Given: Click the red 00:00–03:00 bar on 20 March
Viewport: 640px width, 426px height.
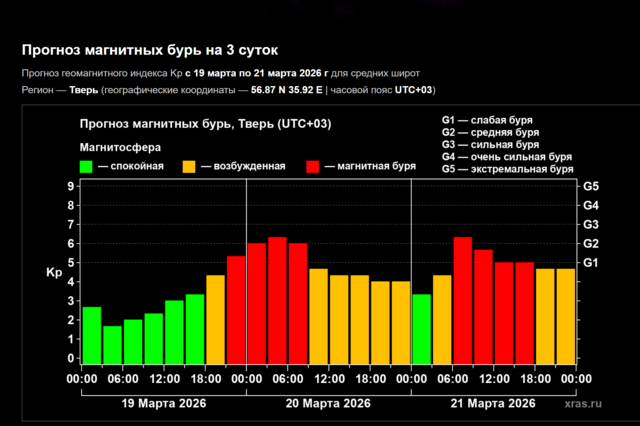Looking at the screenshot, I should (257, 304).
